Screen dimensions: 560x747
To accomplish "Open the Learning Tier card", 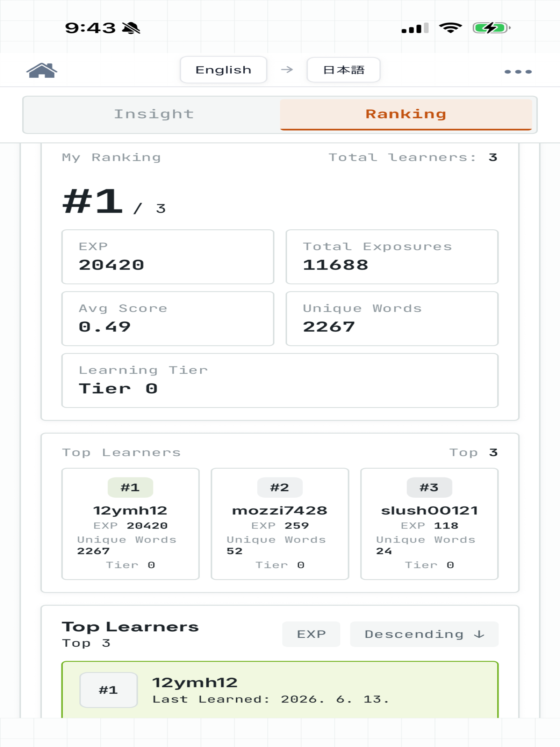I will coord(280,380).
